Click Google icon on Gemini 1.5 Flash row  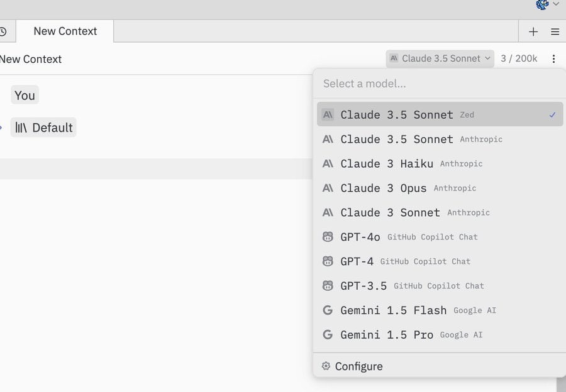328,310
